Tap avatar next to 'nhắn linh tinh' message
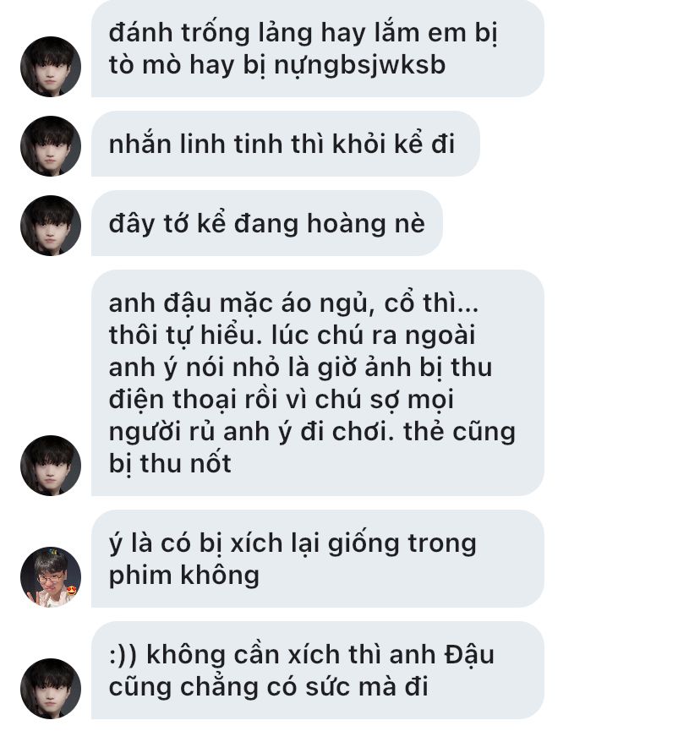Image resolution: width=700 pixels, height=731 pixels. click(x=51, y=146)
